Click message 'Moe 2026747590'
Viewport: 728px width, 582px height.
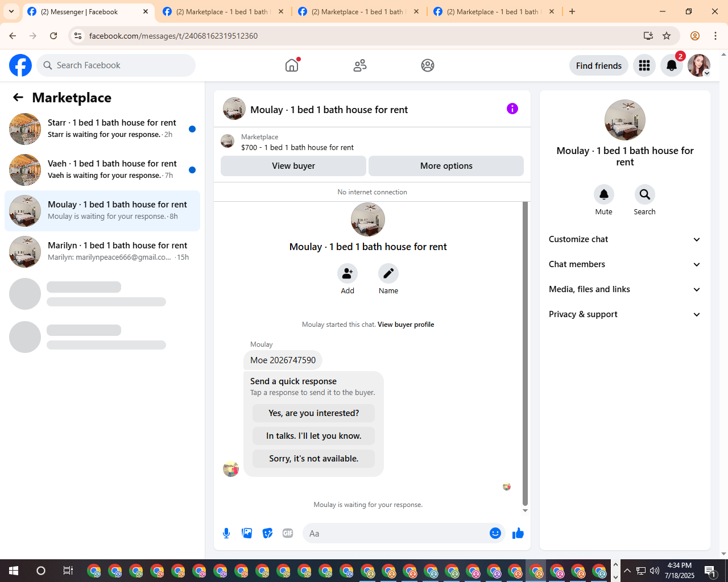coord(283,360)
